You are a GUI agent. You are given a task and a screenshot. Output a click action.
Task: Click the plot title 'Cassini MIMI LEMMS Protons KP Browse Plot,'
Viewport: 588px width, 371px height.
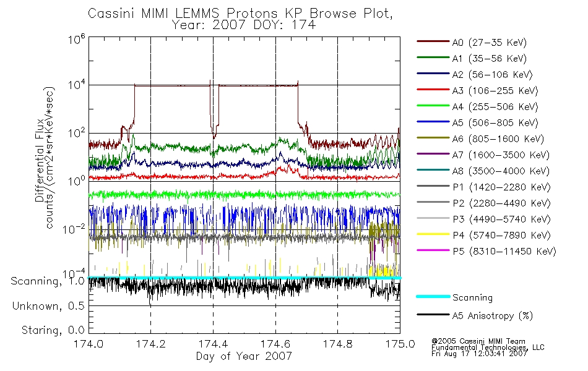tap(240, 14)
